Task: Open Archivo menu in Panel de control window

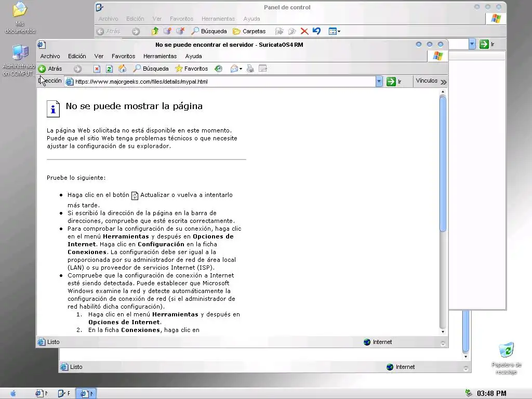Action: (x=108, y=19)
